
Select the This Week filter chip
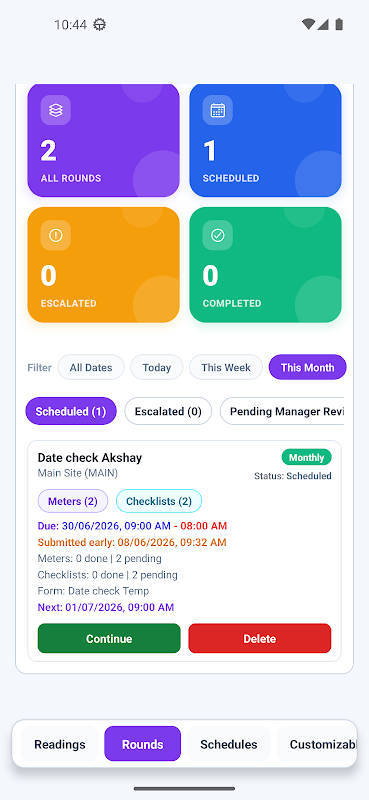click(226, 367)
